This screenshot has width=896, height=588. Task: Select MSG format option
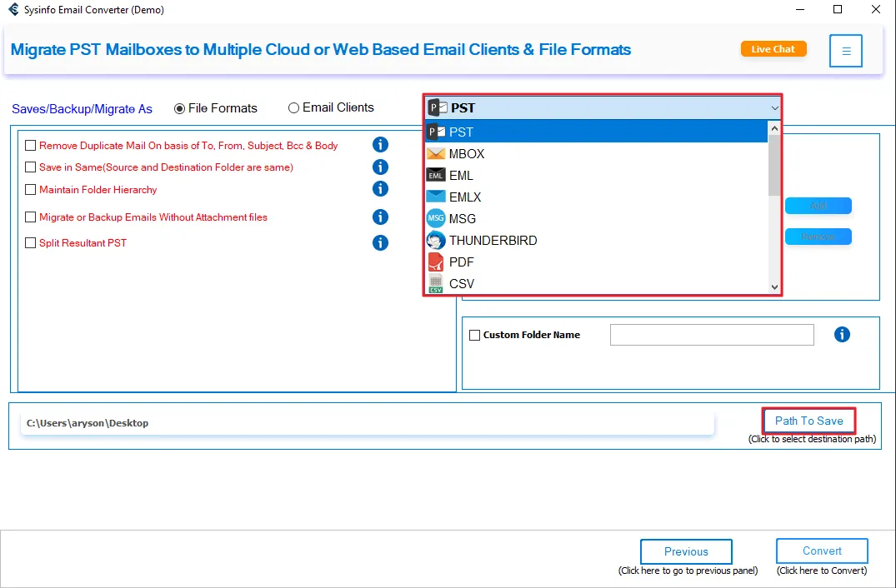463,219
